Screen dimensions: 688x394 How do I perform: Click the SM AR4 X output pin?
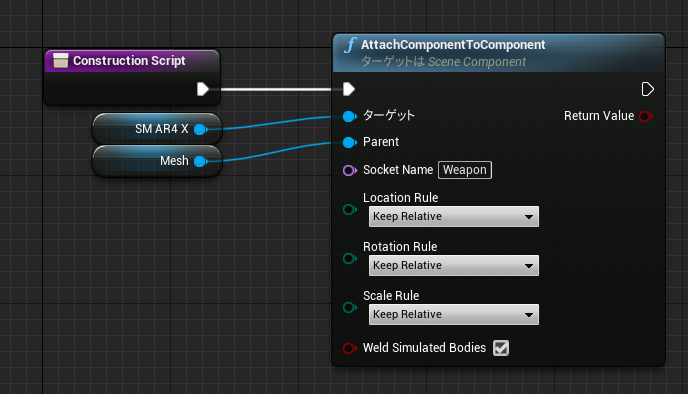[x=201, y=129]
